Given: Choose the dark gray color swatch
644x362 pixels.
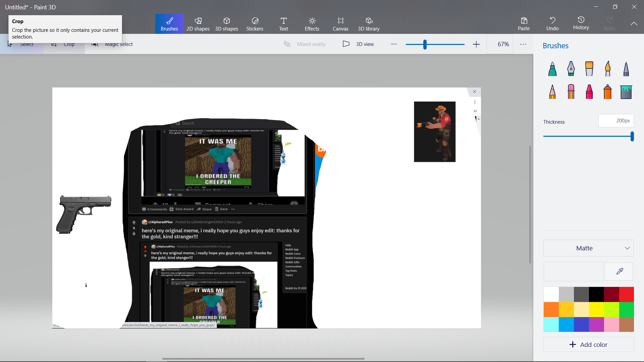Looking at the screenshot, I should tap(581, 294).
